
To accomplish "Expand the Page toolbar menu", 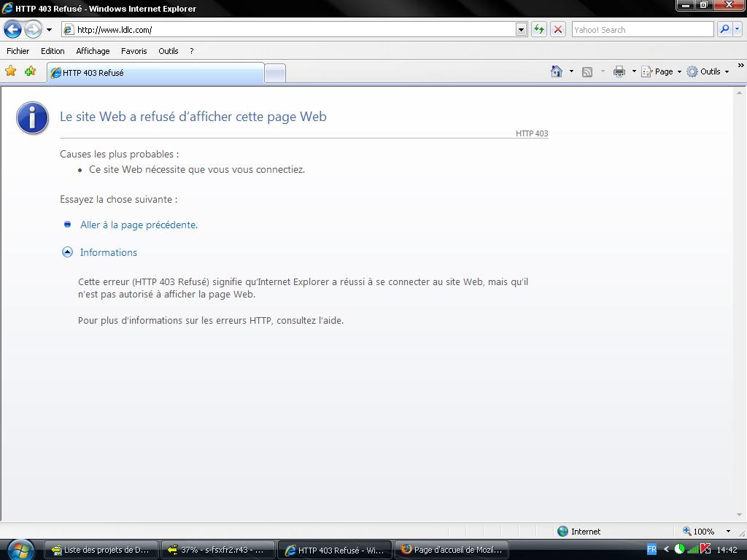I will [x=662, y=71].
